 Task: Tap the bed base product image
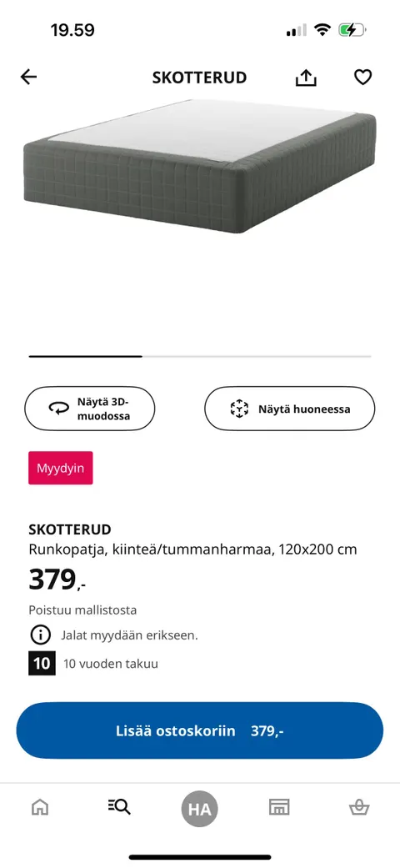click(200, 166)
